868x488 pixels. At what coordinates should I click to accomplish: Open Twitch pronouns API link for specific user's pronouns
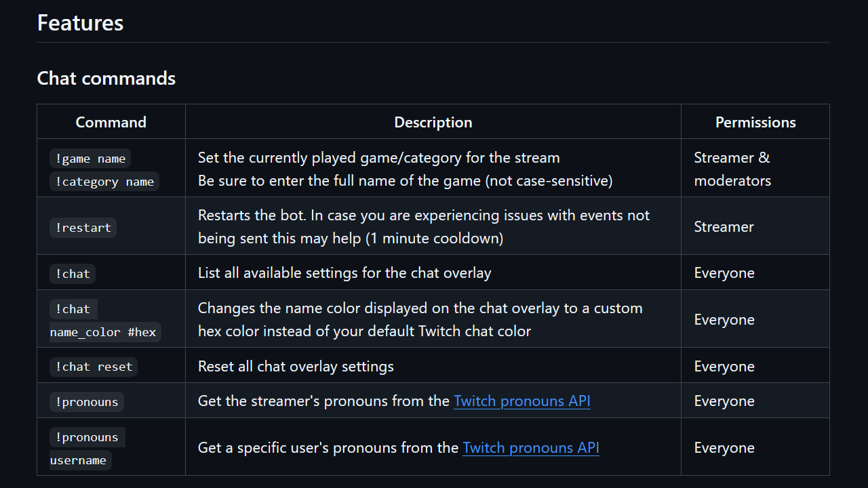click(530, 448)
